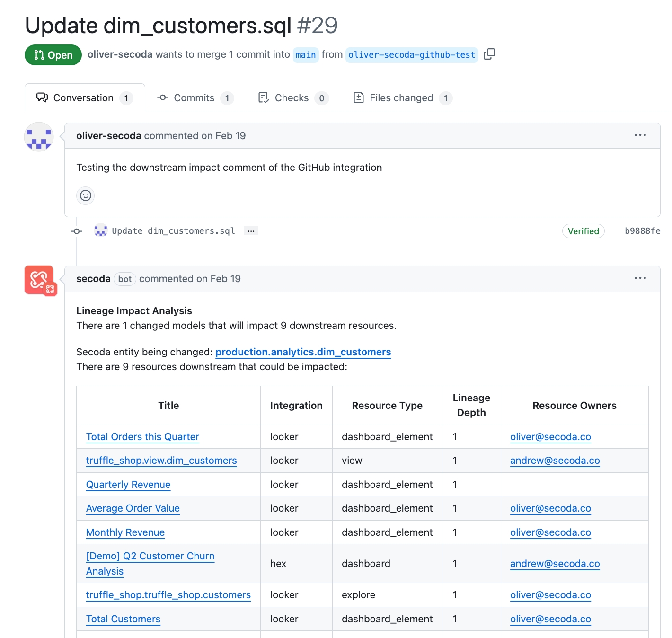Click the small avatar next to commit message
This screenshot has height=638, width=672.
point(100,231)
